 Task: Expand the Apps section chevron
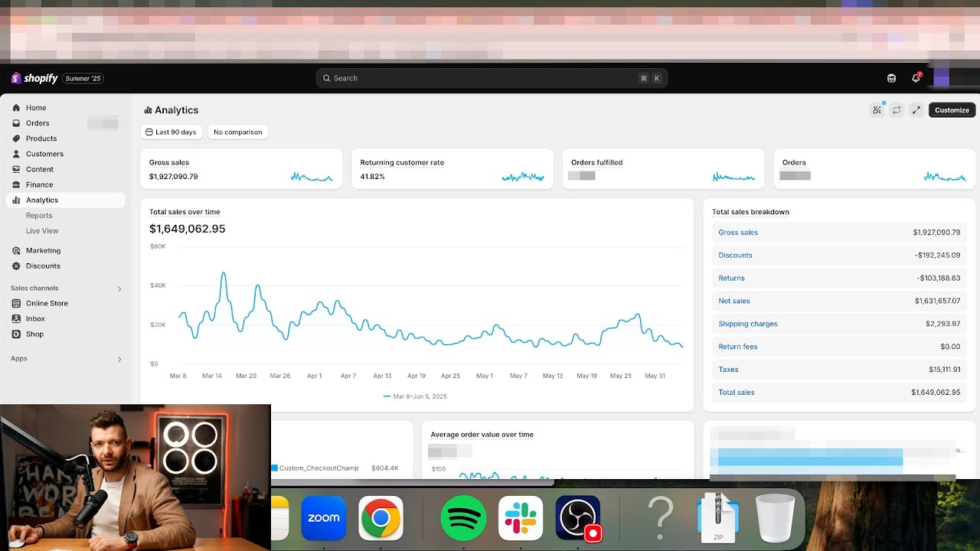(x=119, y=359)
